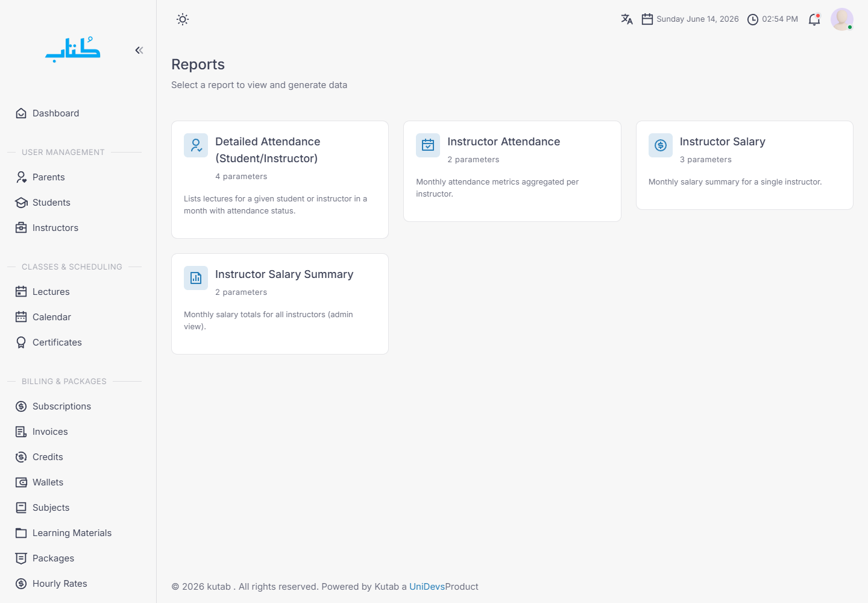The height and width of the screenshot is (603, 868).
Task: Click the Hourly Rates dollar icon
Action: pos(21,584)
